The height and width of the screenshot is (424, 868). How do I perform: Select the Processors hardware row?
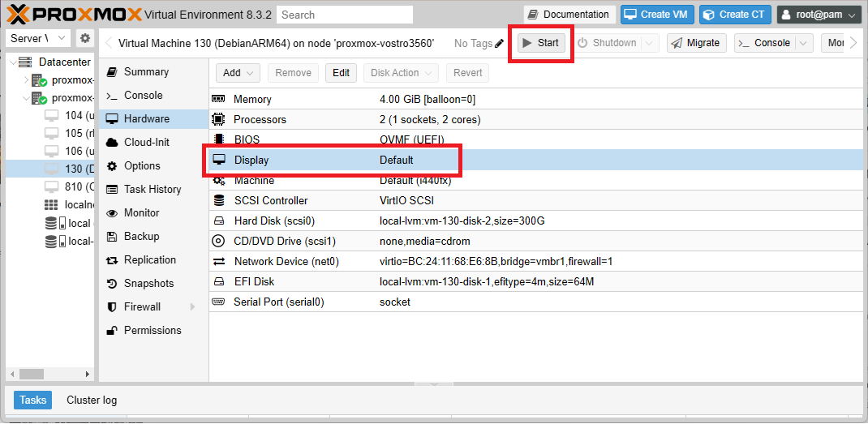pos(538,119)
